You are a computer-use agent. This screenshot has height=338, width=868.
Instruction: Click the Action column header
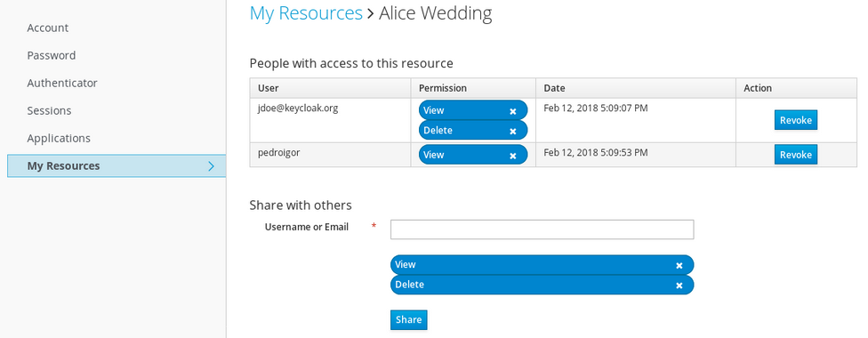[796, 88]
